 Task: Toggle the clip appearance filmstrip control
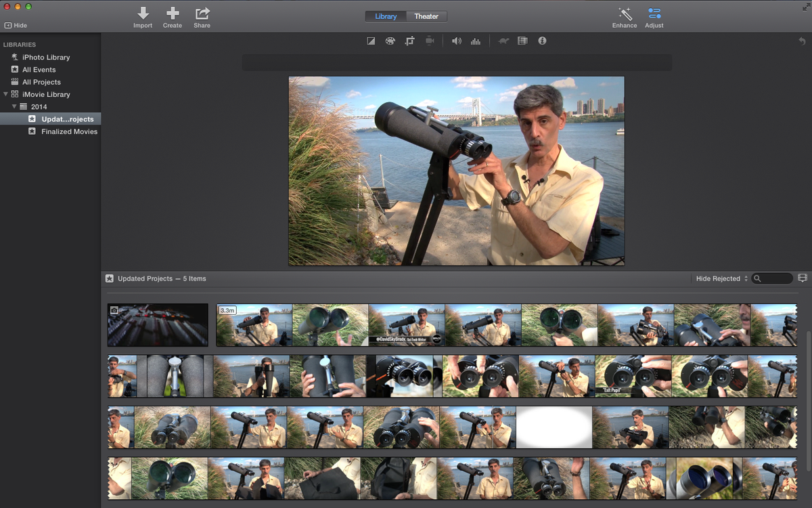[x=802, y=278]
